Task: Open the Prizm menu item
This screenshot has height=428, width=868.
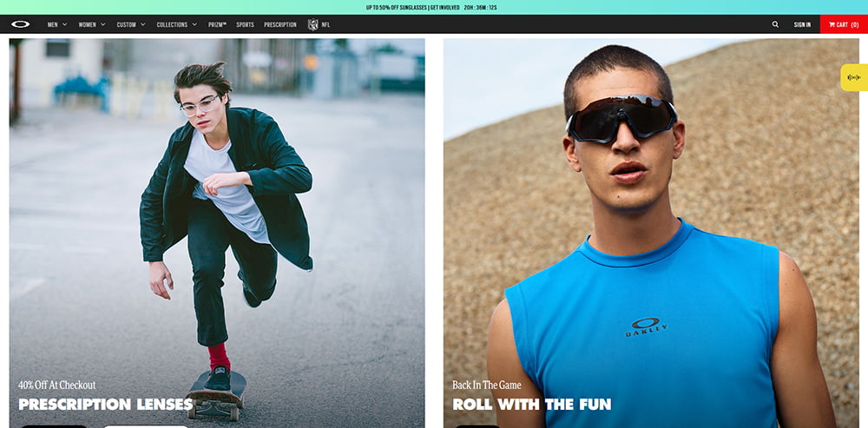Action: (217, 24)
